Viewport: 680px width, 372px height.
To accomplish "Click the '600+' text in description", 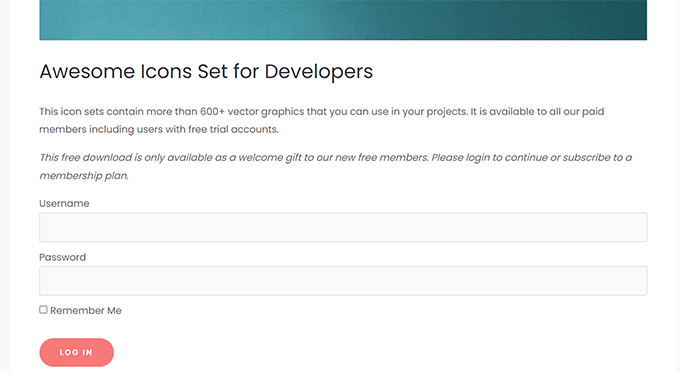I will point(212,111).
